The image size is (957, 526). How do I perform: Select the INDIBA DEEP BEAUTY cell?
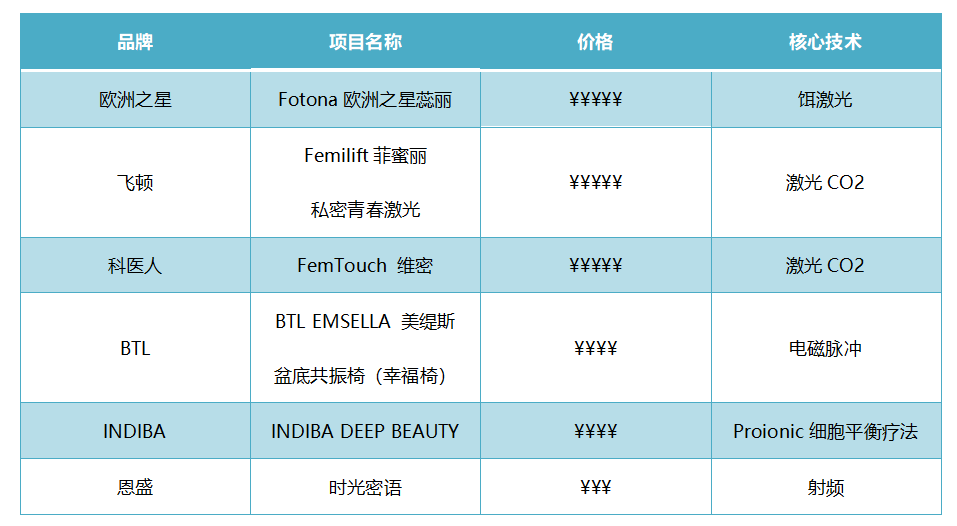coord(366,431)
